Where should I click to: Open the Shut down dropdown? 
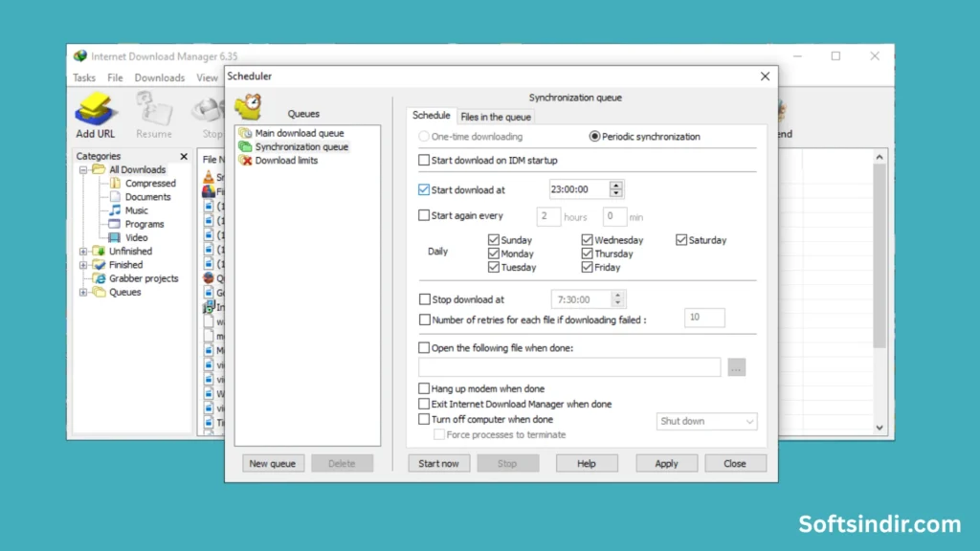coord(707,421)
